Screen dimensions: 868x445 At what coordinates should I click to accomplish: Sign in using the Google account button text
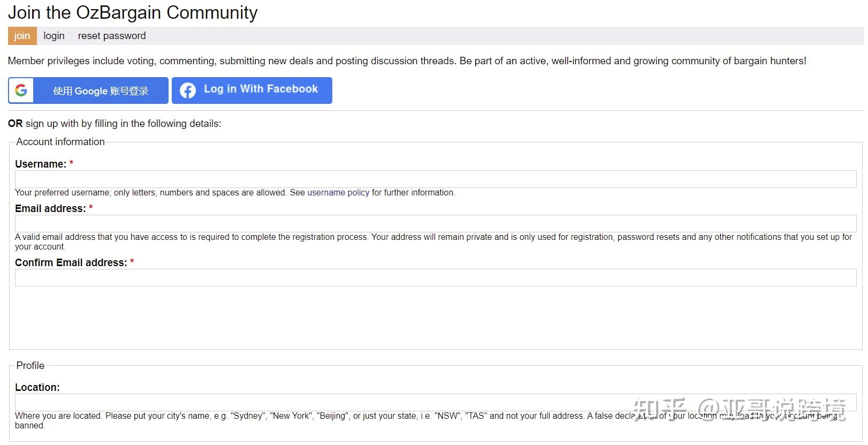tap(101, 91)
